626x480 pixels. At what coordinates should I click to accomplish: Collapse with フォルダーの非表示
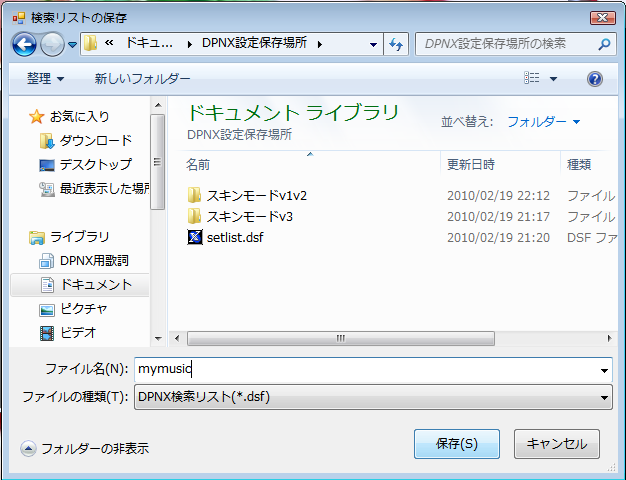tap(85, 449)
